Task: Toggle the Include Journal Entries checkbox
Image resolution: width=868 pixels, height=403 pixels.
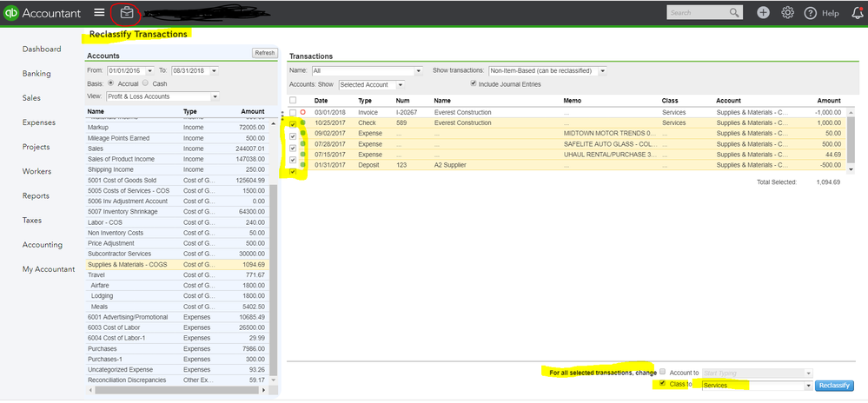Action: (x=473, y=84)
